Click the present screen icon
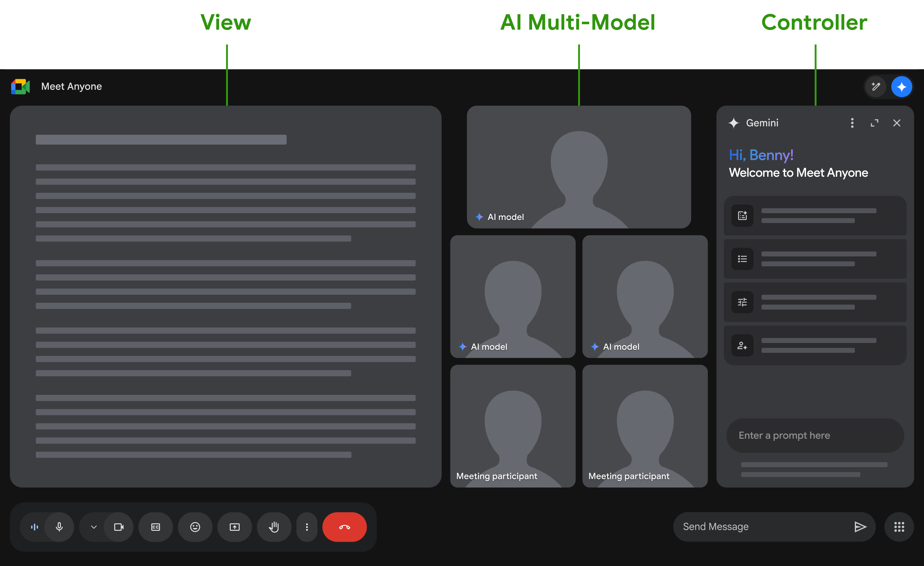Screen dimensions: 924x566 click(234, 527)
